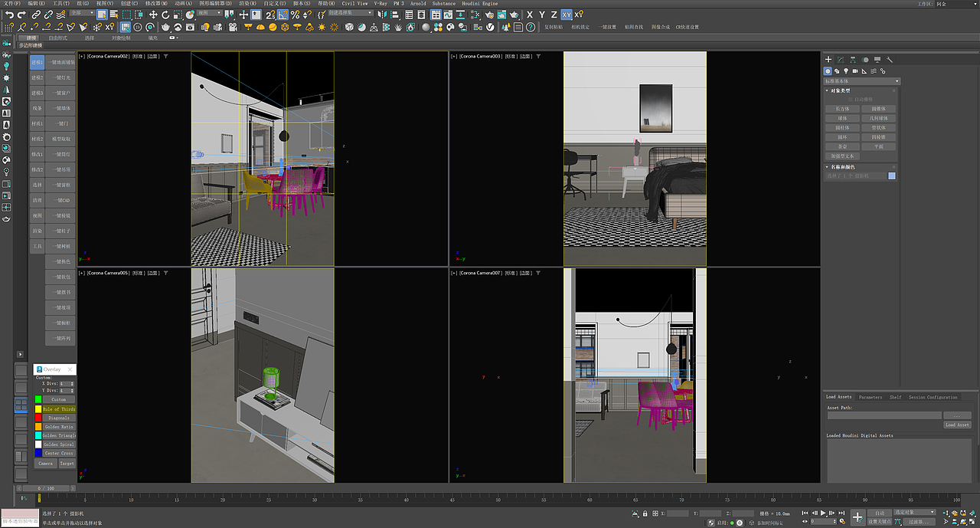Open the V-Ray menu
The height and width of the screenshot is (528, 980).
(381, 3)
